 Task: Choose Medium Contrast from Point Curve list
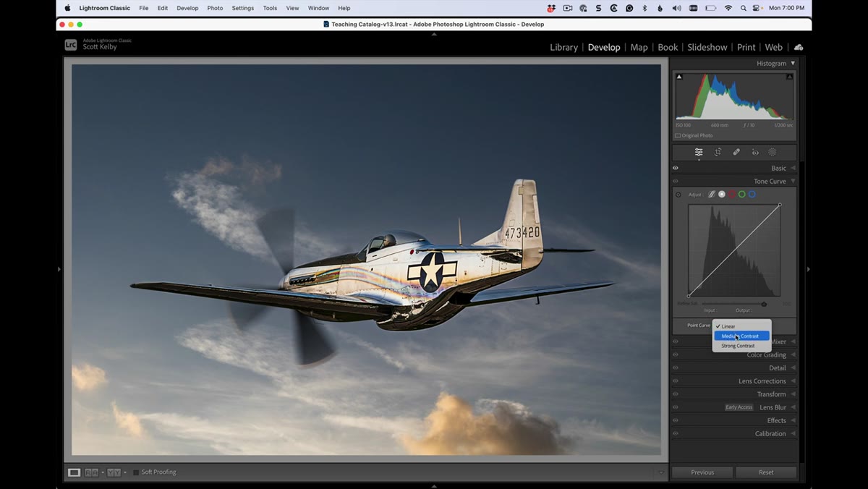pyautogui.click(x=741, y=336)
